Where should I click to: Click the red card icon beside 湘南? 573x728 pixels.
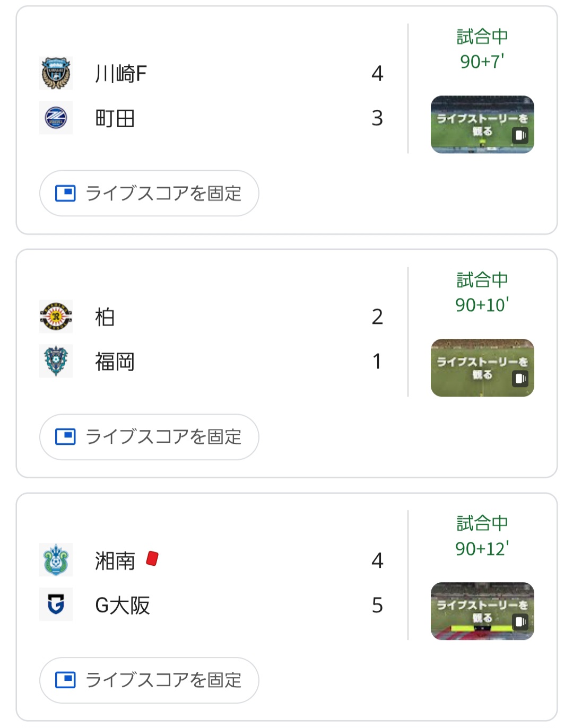click(152, 558)
